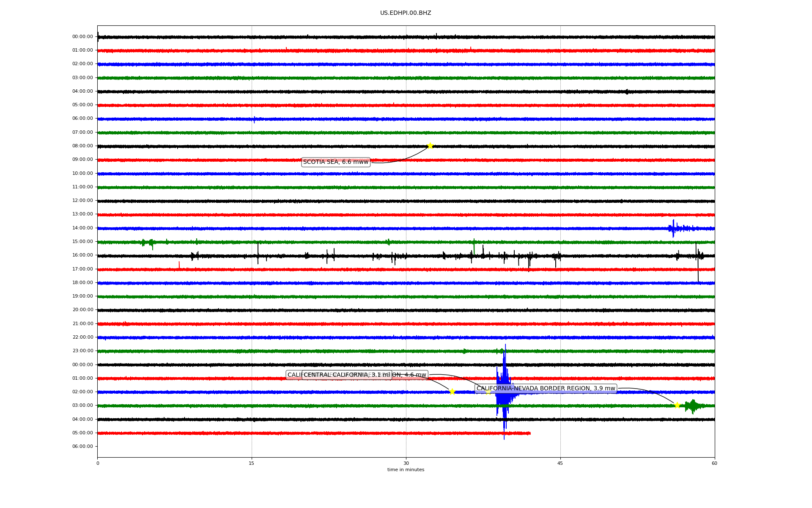
Task: Click the large blue earthquake waveform burst
Action: 504,392
